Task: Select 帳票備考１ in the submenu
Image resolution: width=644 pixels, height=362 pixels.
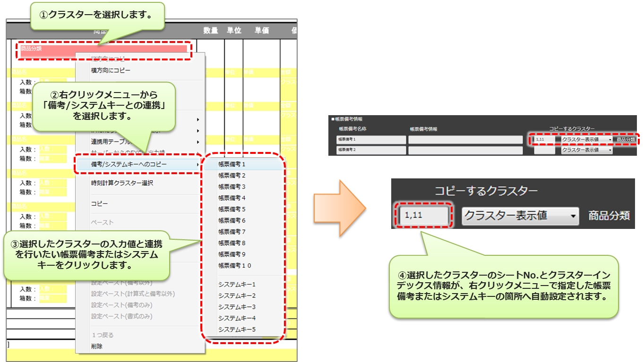Action: tap(232, 164)
